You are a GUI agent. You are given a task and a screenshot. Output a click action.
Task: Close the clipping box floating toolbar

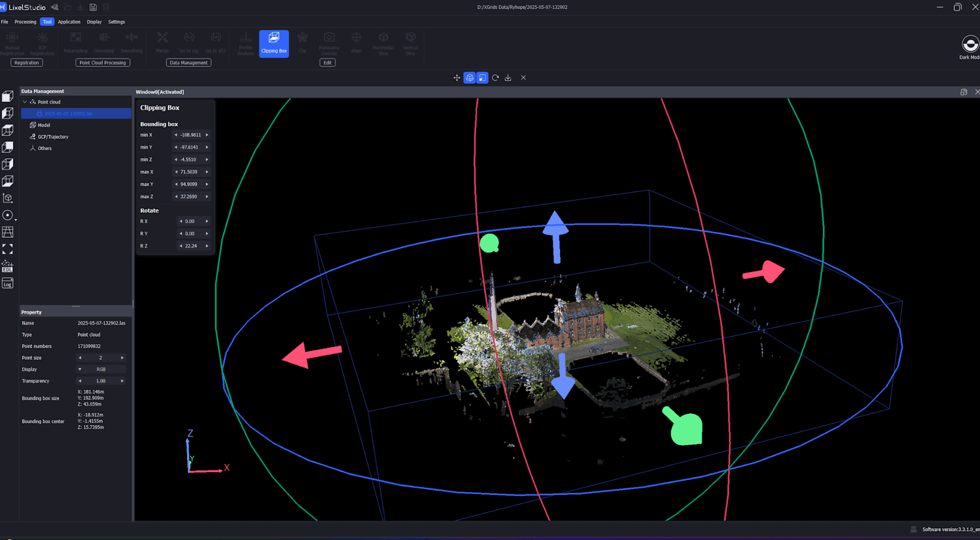(523, 78)
